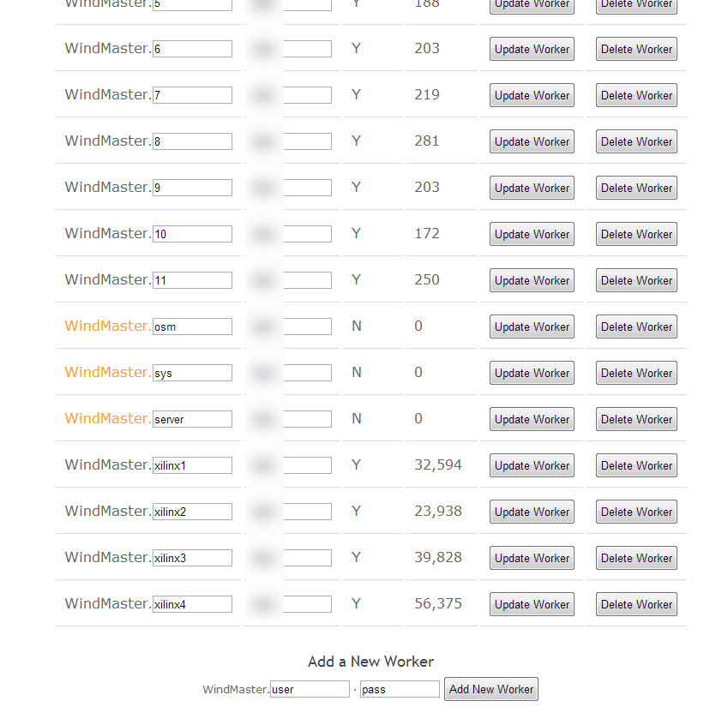Update the osm worker
The width and height of the screenshot is (728, 725).
click(532, 327)
